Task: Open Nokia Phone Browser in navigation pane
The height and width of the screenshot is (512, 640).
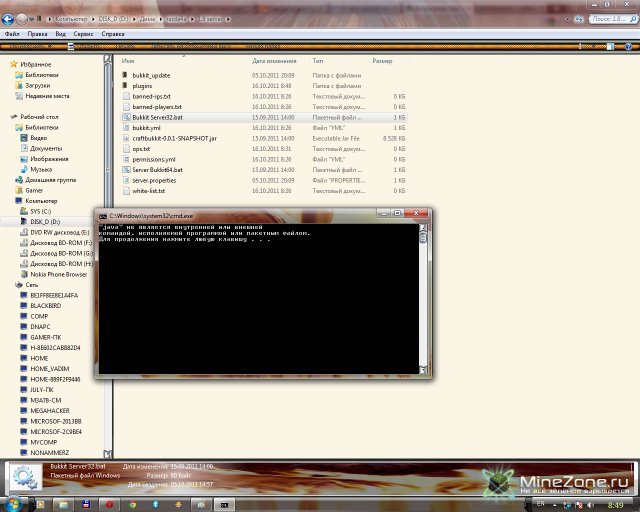Action: [58, 274]
